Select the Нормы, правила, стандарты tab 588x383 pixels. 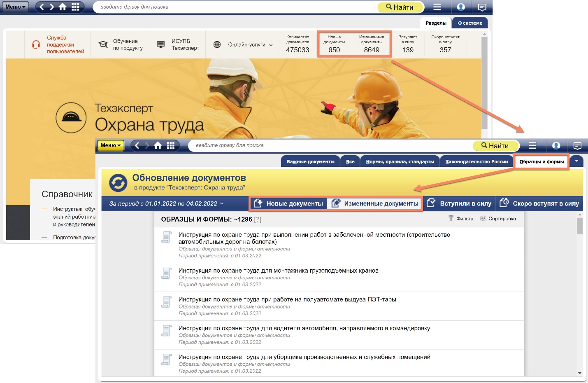[400, 161]
